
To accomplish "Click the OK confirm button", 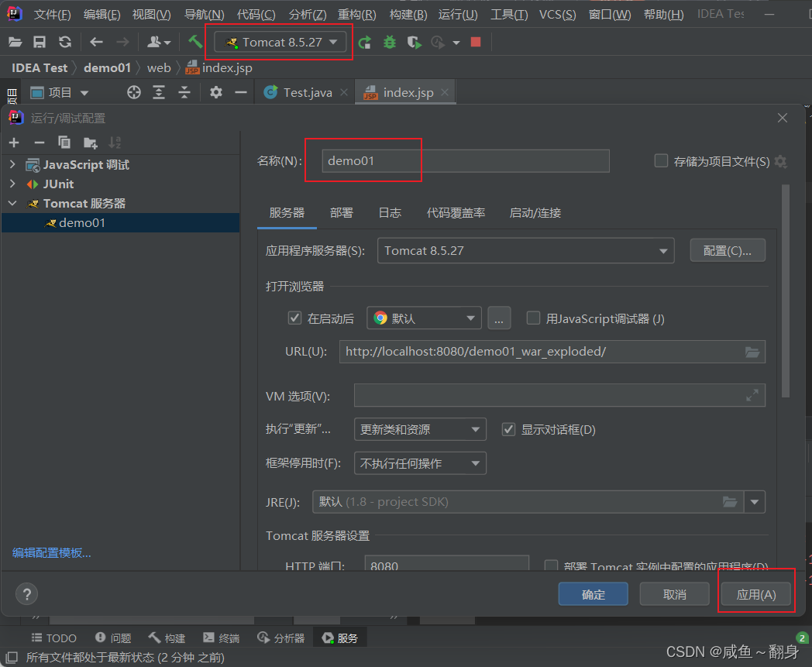I will pos(594,594).
